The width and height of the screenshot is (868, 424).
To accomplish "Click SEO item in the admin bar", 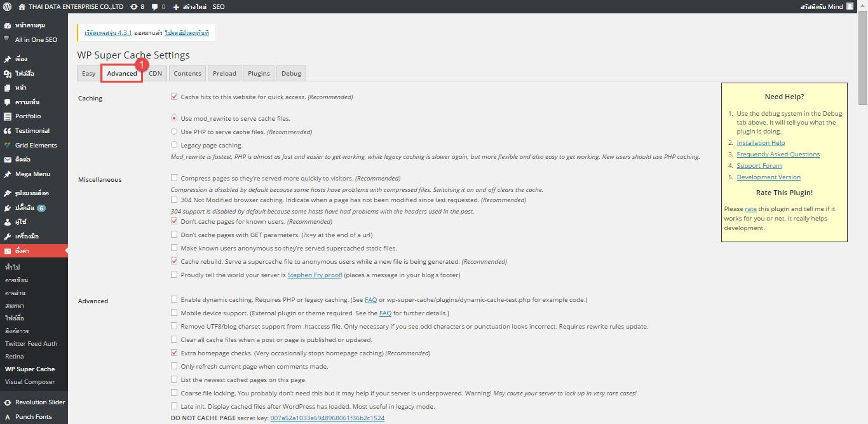I will pyautogui.click(x=219, y=6).
